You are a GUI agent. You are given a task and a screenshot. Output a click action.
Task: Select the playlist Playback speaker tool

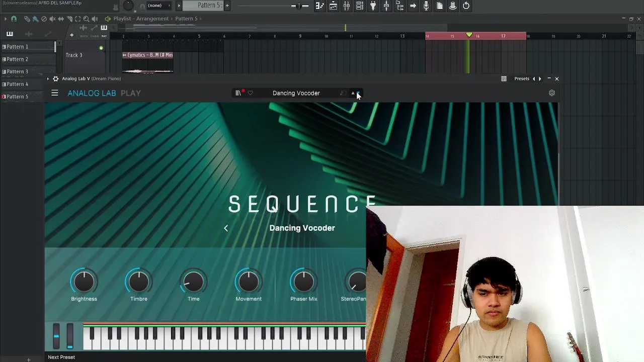pos(95,19)
